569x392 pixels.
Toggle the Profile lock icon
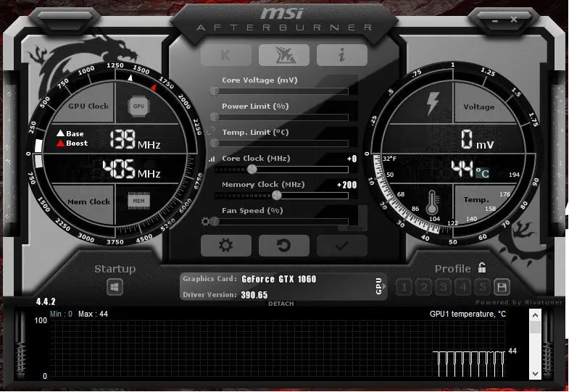pyautogui.click(x=482, y=267)
